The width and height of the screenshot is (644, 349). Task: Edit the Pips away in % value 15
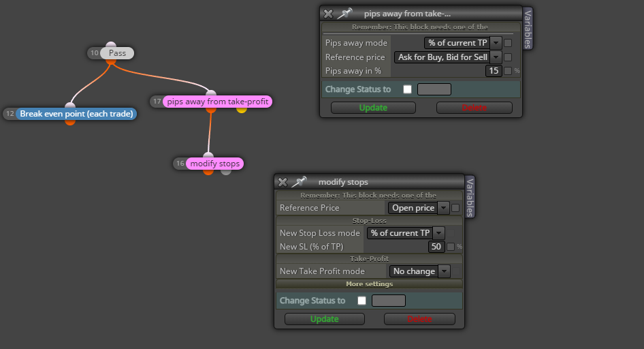point(494,71)
